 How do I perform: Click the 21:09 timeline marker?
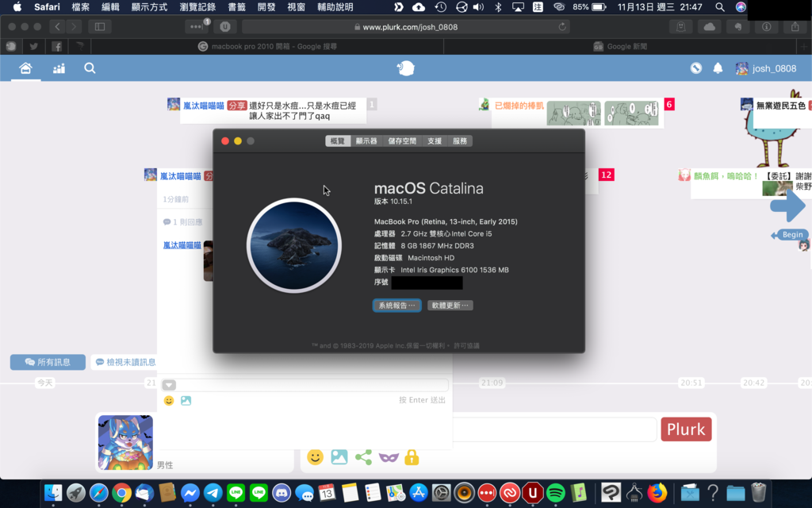pos(492,383)
